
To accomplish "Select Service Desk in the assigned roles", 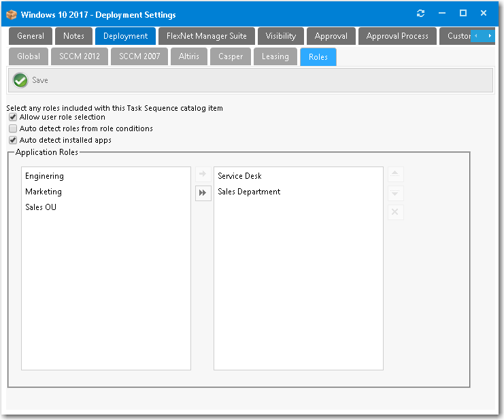I will tap(239, 176).
